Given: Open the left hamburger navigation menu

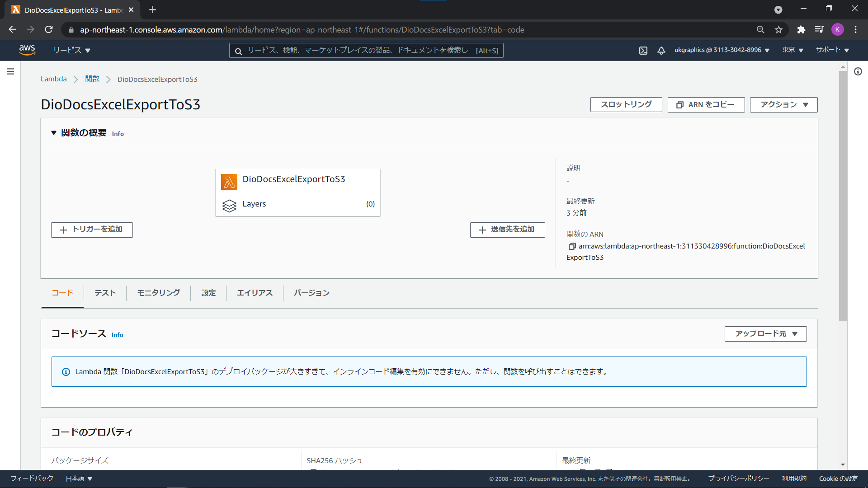Looking at the screenshot, I should tap(10, 71).
